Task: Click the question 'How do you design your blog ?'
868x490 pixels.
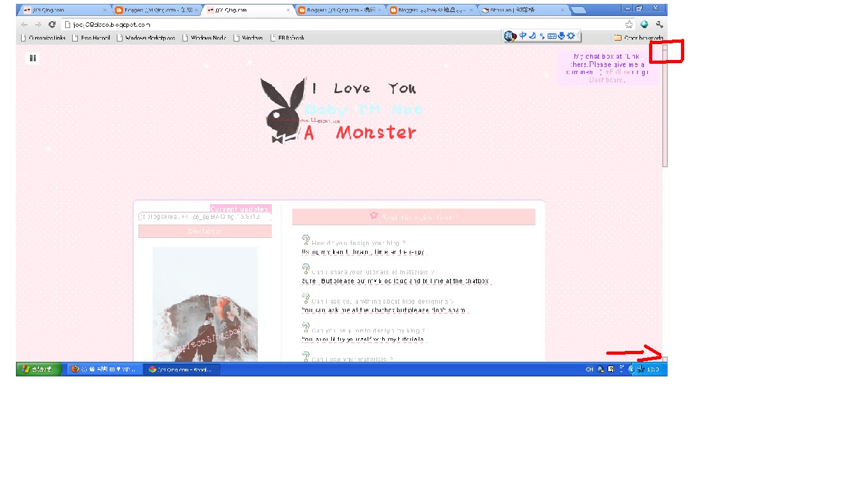Action: click(x=359, y=243)
